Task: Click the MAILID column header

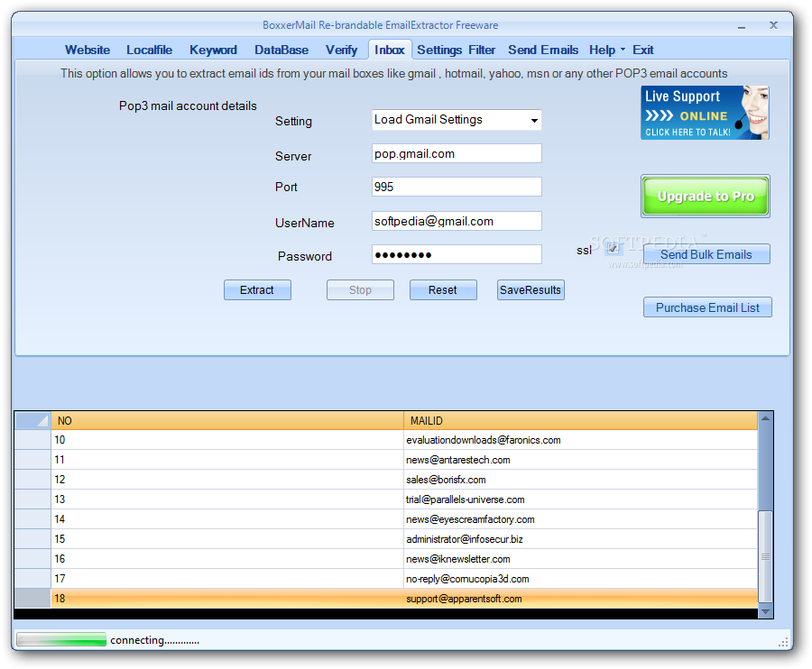Action: point(580,421)
